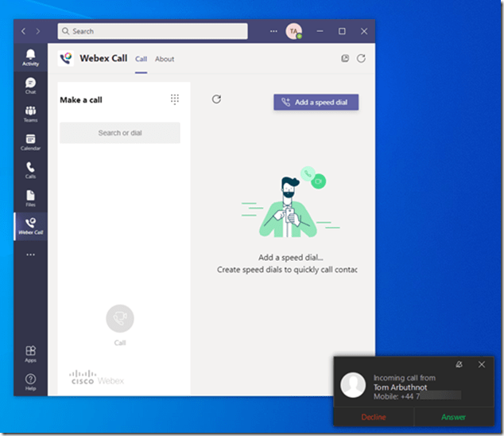Open the dial pad grid

point(175,99)
